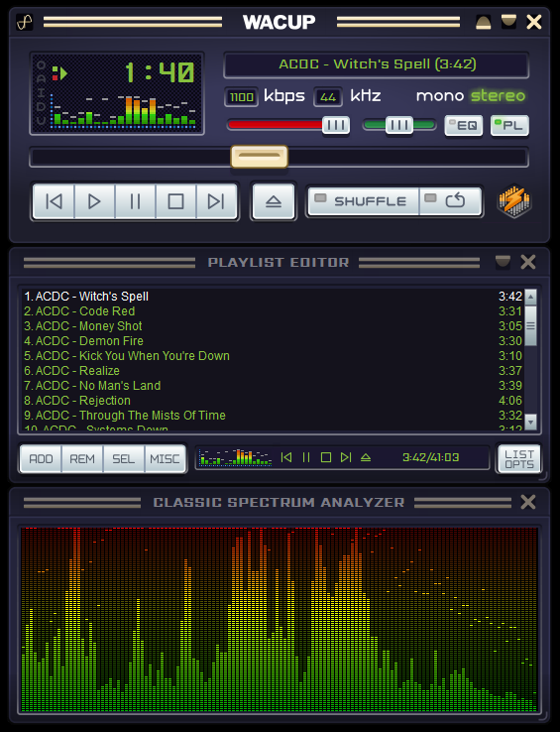Click the mini visualizer in playlist editor
This screenshot has height=732, width=560.
point(235,457)
